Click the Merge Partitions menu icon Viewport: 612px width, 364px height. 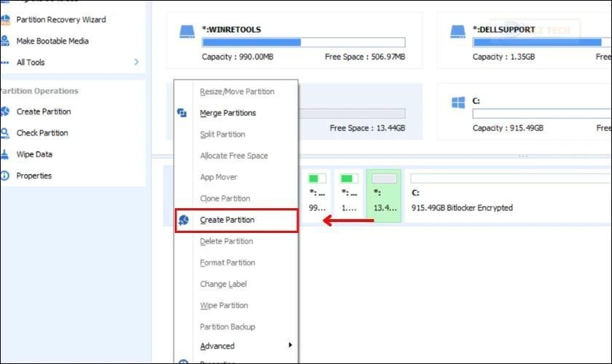click(x=182, y=113)
